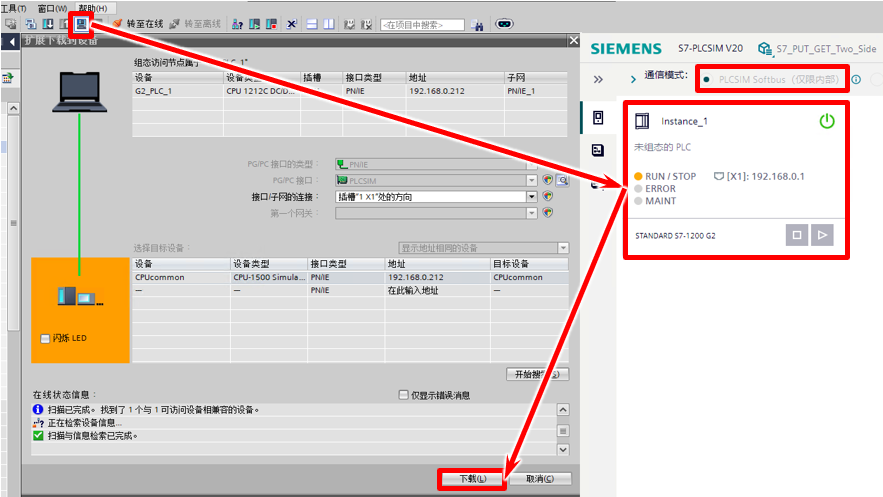
Task: Click the Instance_1 name label
Action: click(684, 121)
